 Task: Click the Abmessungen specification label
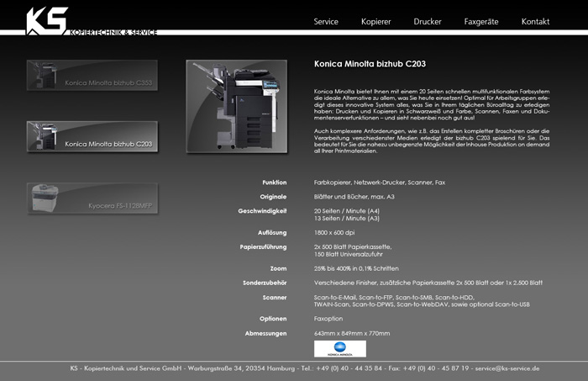coord(265,333)
